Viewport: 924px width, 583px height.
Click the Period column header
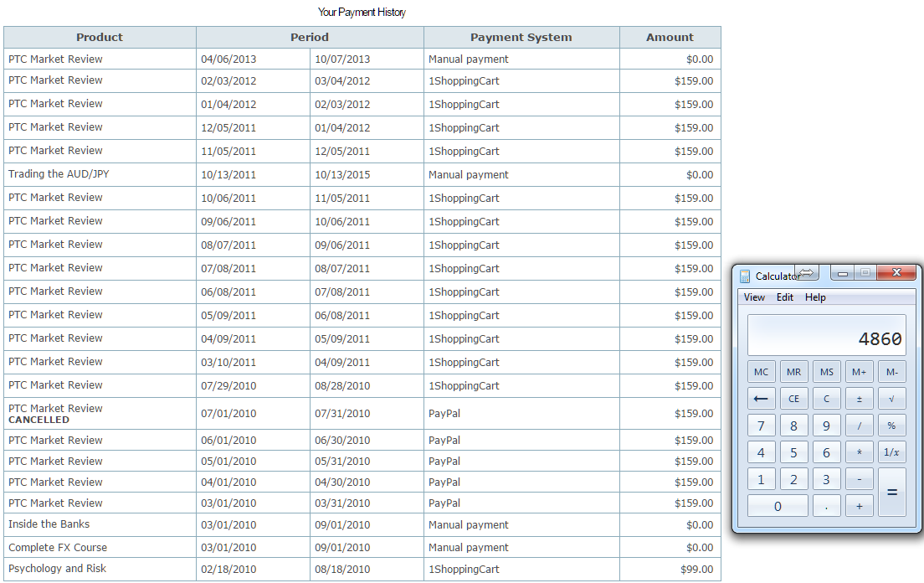click(310, 37)
